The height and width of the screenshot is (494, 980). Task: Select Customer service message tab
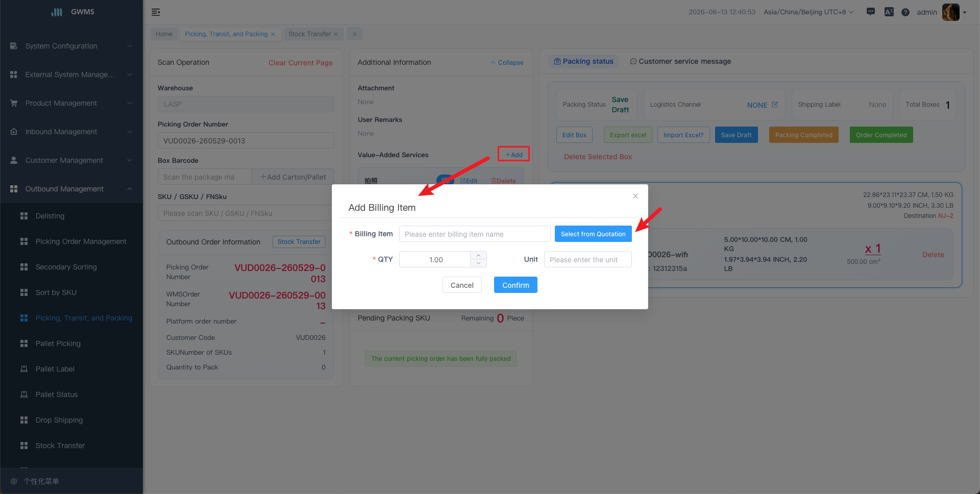coord(680,61)
